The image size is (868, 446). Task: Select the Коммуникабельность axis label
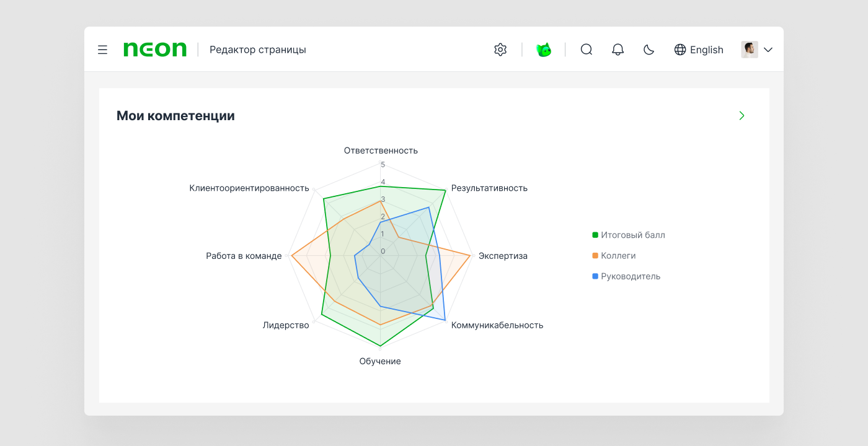point(497,325)
